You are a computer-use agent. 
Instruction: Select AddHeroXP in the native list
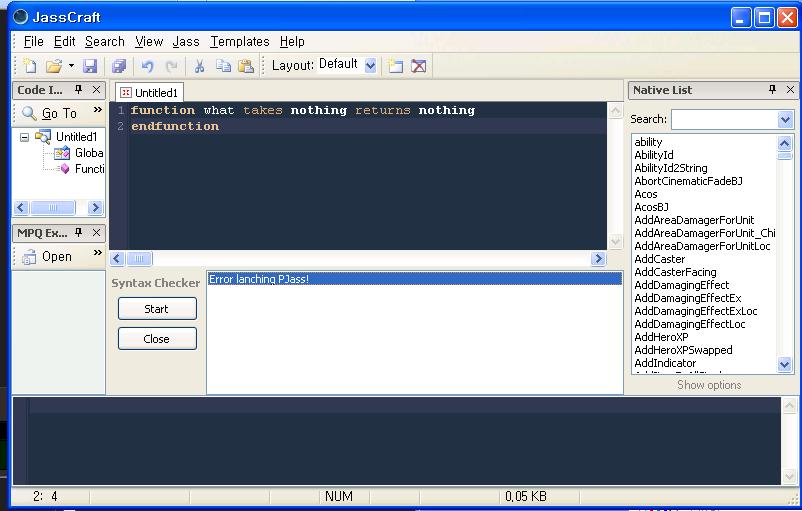click(x=661, y=337)
